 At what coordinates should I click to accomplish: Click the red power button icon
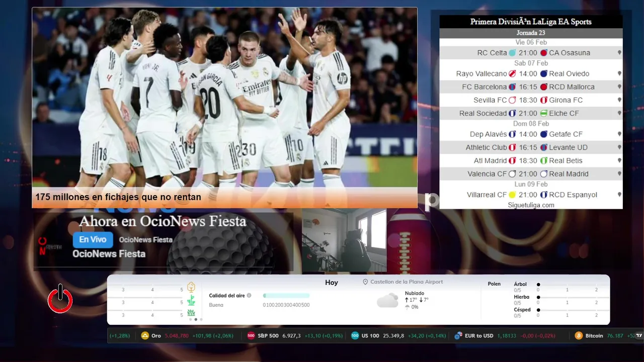click(x=60, y=299)
